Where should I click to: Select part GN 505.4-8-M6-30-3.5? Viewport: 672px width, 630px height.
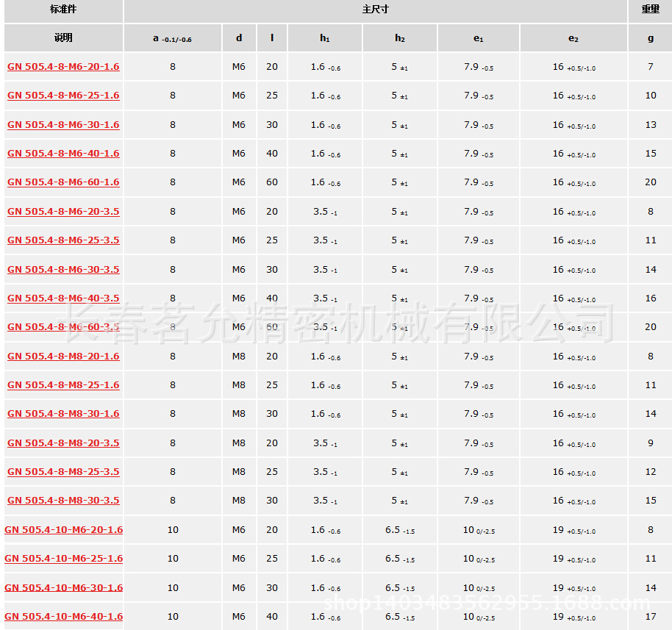point(63,270)
